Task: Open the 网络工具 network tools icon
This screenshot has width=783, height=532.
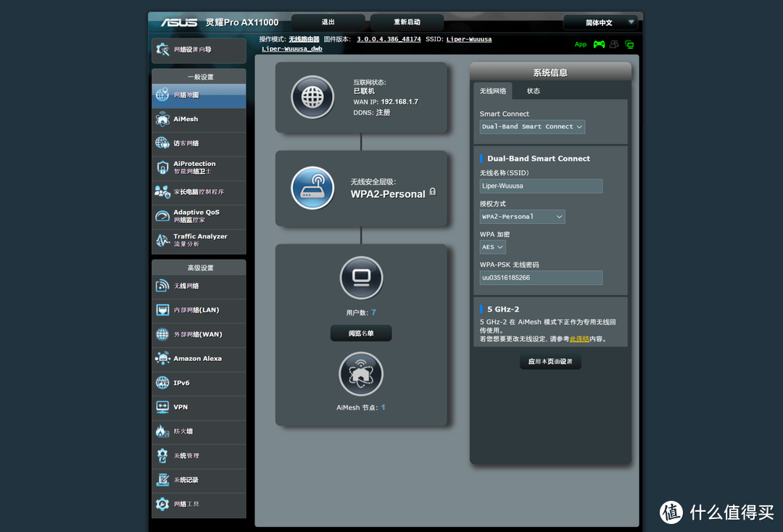Action: pos(162,504)
